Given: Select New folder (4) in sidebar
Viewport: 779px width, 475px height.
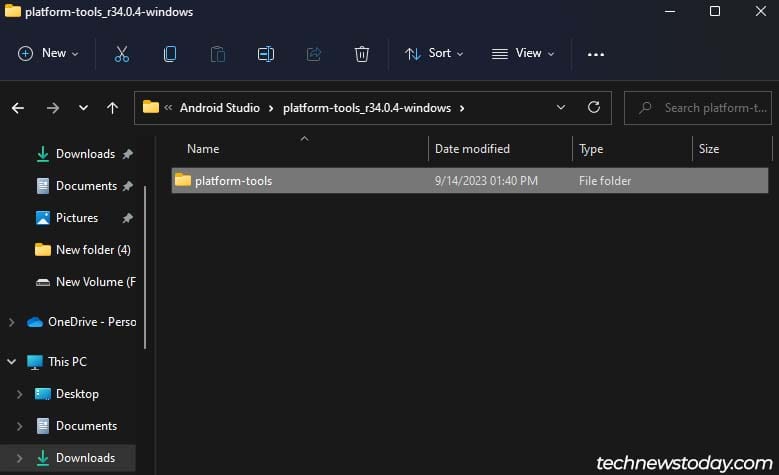Looking at the screenshot, I should (92, 250).
